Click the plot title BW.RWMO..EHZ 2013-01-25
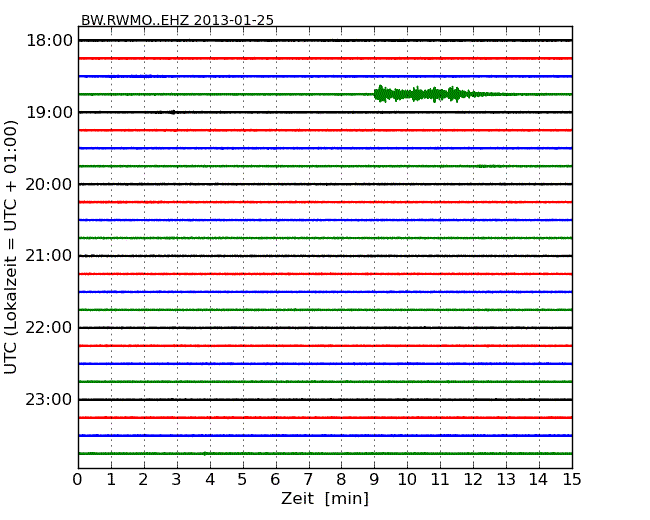This screenshot has width=650, height=520. (x=177, y=20)
